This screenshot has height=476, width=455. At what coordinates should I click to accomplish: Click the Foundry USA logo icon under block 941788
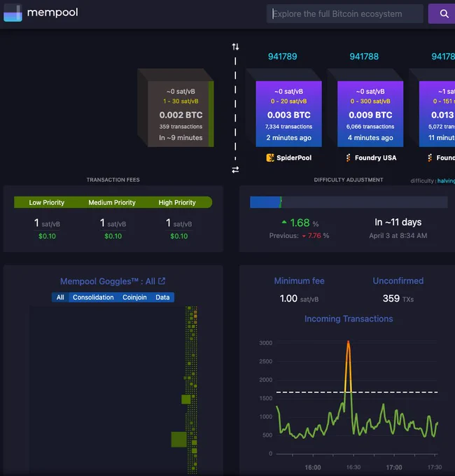pyautogui.click(x=348, y=157)
